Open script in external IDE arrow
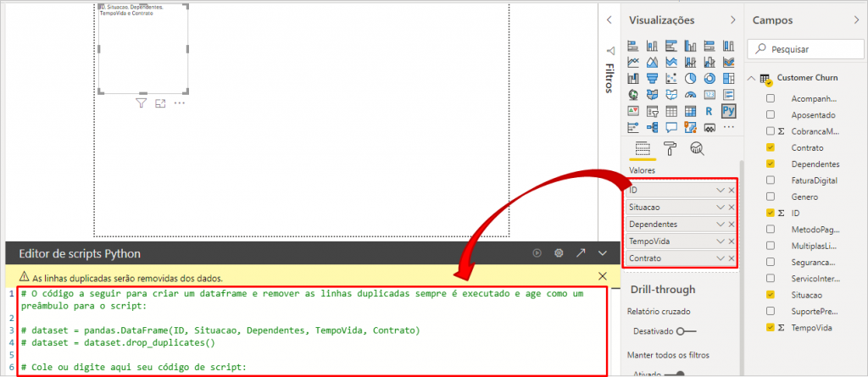The image size is (868, 377). click(x=581, y=252)
